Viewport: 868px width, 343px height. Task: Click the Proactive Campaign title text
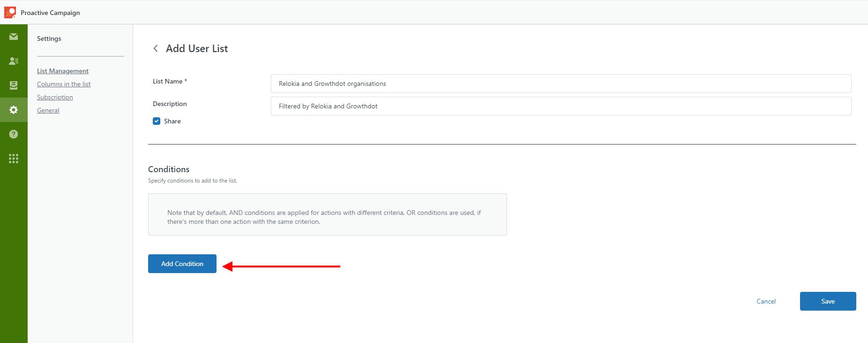click(50, 13)
